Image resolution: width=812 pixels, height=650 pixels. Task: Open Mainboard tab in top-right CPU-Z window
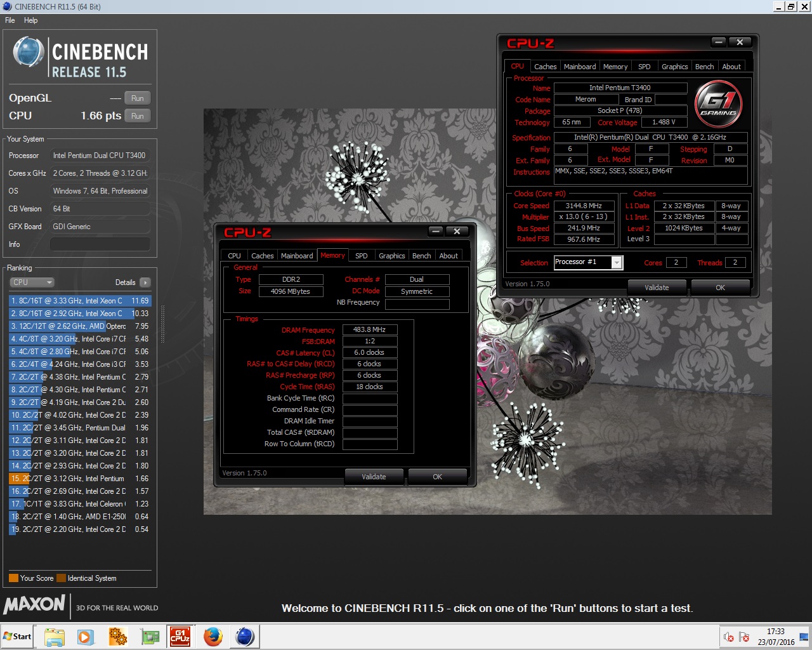[x=580, y=67]
